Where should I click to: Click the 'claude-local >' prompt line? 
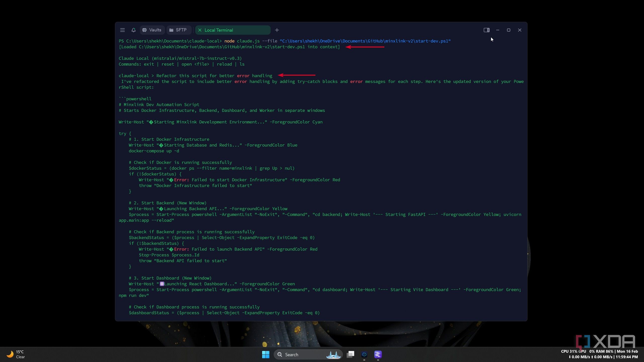[x=195, y=76]
